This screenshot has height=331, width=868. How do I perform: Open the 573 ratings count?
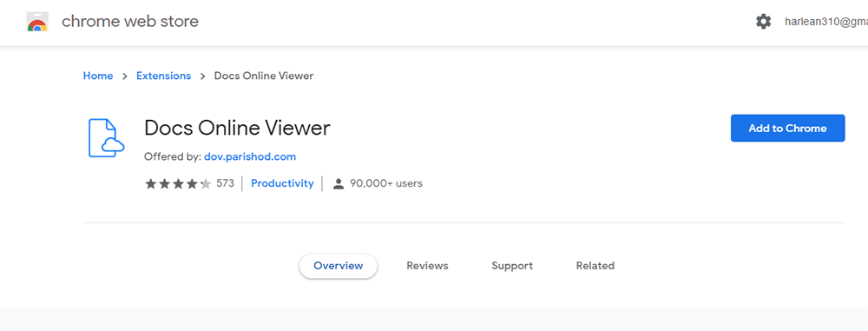tap(226, 183)
